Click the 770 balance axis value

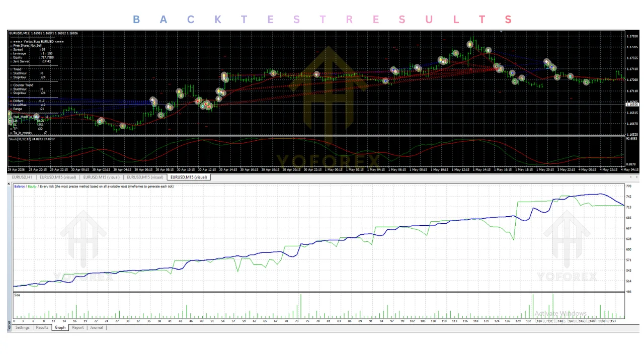pos(628,186)
